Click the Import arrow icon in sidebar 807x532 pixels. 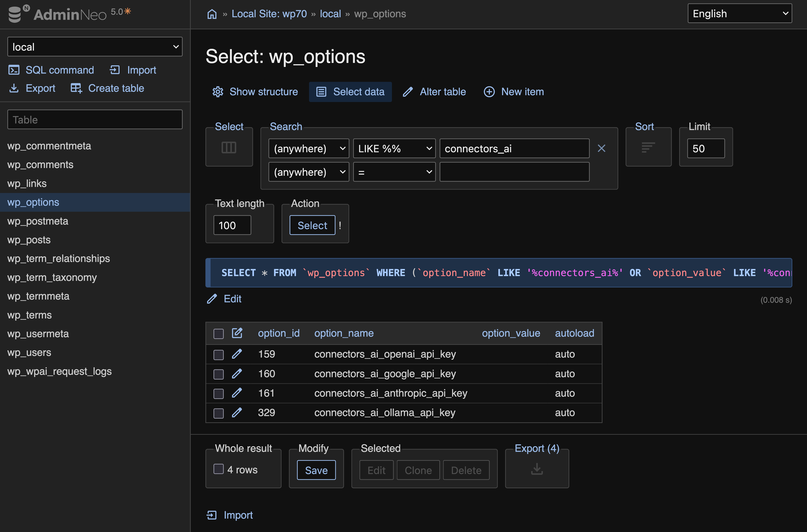pos(115,70)
